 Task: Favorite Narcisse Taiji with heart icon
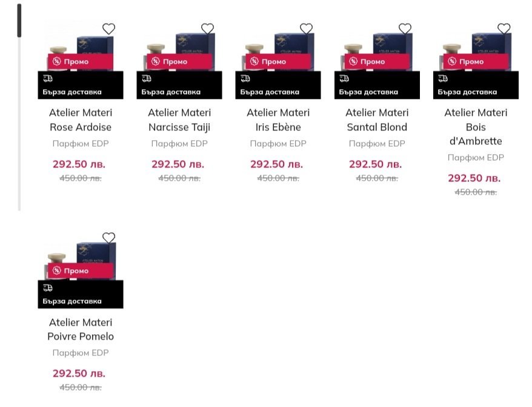coord(207,29)
